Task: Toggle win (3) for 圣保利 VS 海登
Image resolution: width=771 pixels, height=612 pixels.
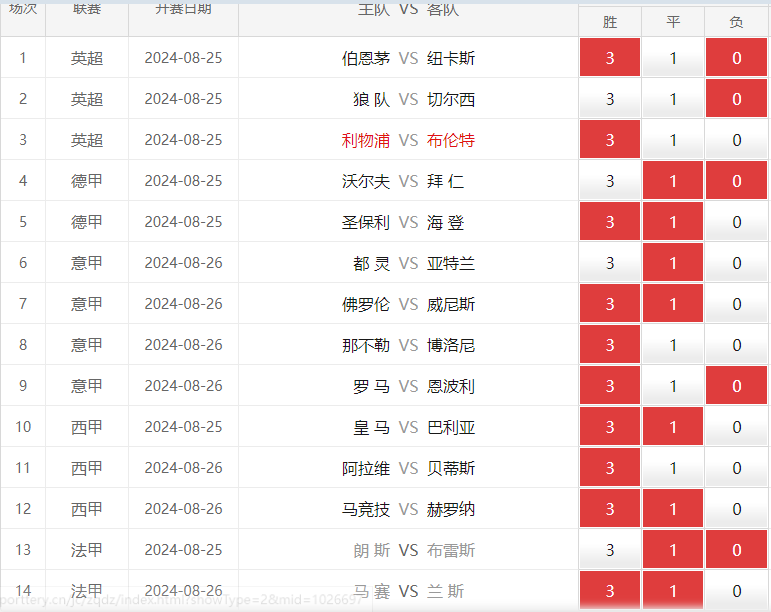Action: (x=610, y=222)
